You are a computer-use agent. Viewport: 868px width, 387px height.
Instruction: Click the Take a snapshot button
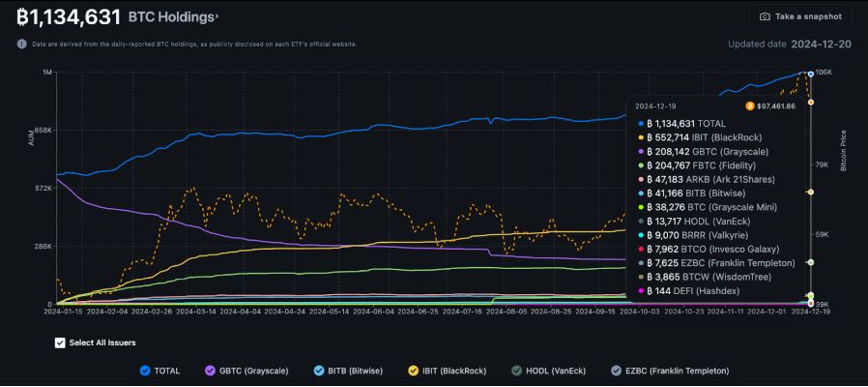800,16
